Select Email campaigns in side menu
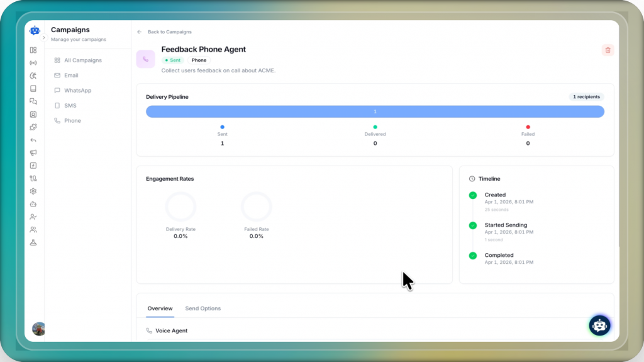Viewport: 644px width, 362px height. pyautogui.click(x=71, y=76)
